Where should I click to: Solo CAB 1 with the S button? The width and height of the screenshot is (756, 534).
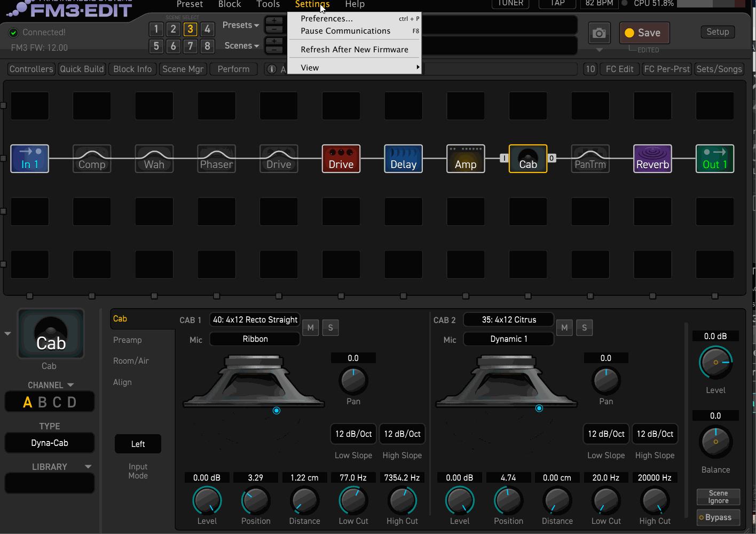(x=330, y=328)
